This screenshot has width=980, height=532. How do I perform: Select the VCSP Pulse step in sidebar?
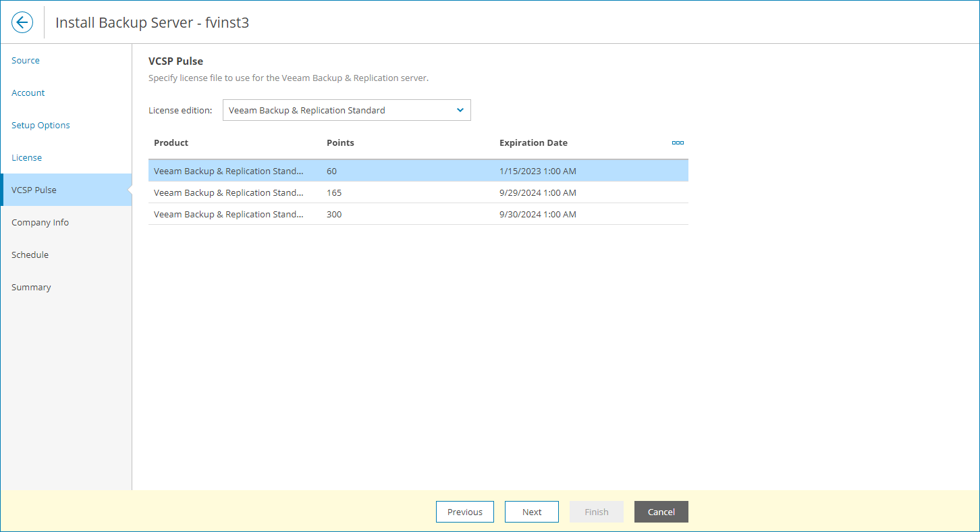tap(34, 190)
